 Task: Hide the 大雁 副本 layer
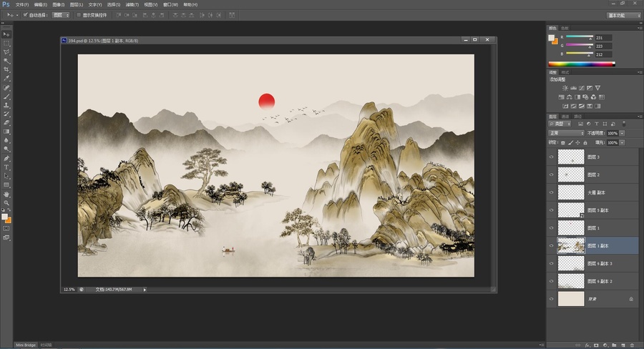[551, 192]
